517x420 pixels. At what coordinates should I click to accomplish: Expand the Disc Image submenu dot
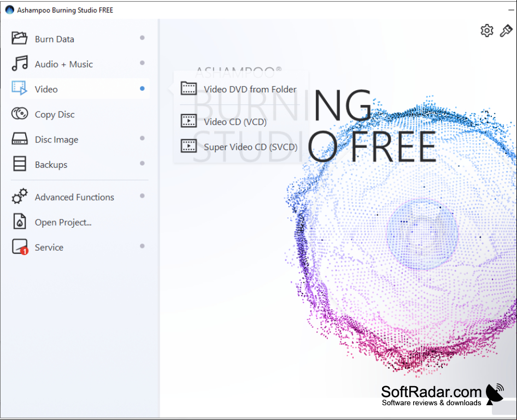click(x=142, y=138)
